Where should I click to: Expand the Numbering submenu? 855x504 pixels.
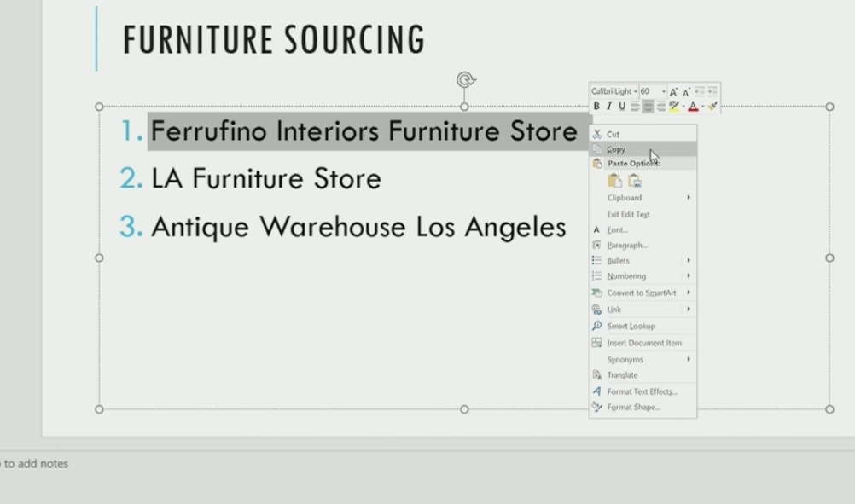tap(643, 275)
